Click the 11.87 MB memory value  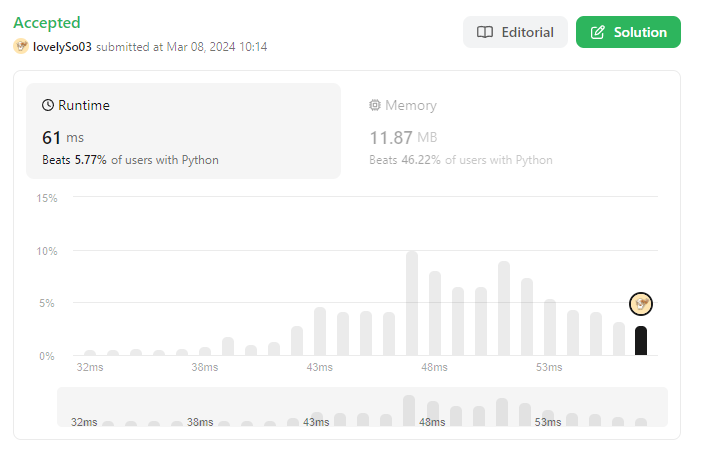403,137
